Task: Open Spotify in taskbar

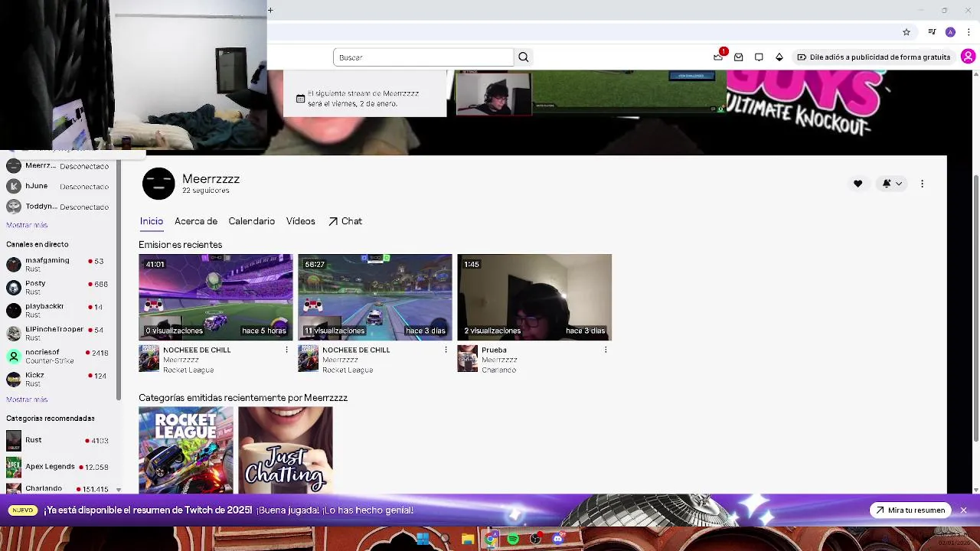Action: click(513, 539)
